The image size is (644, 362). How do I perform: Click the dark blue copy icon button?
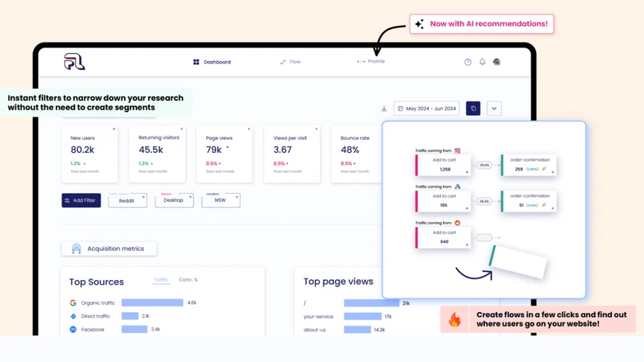(x=473, y=109)
